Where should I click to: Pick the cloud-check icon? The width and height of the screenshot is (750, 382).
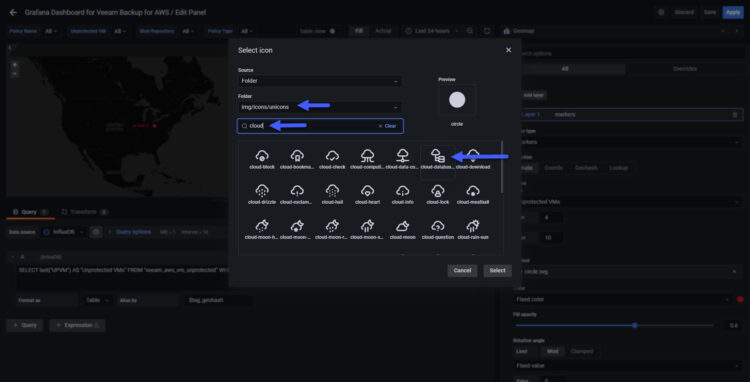pyautogui.click(x=332, y=159)
